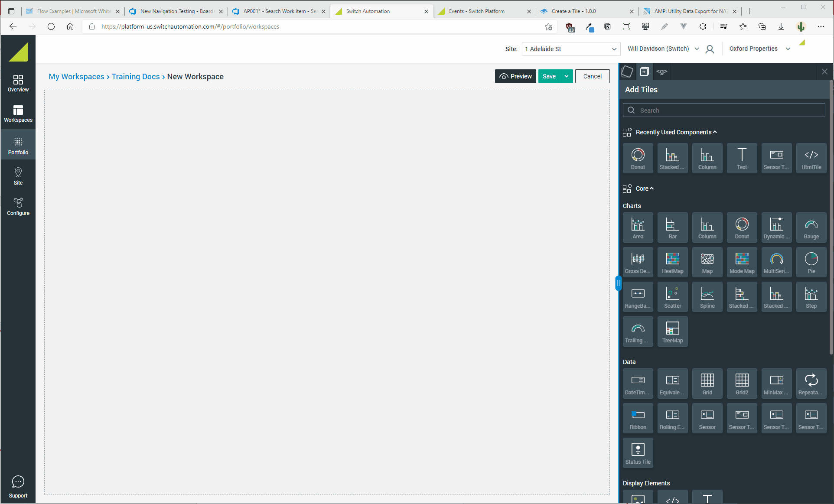Add an Area chart tile
Viewport: 834px width, 504px height.
click(x=638, y=228)
